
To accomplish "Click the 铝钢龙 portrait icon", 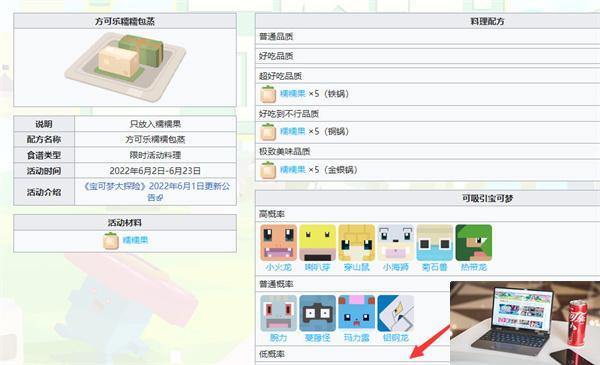I will 396,313.
